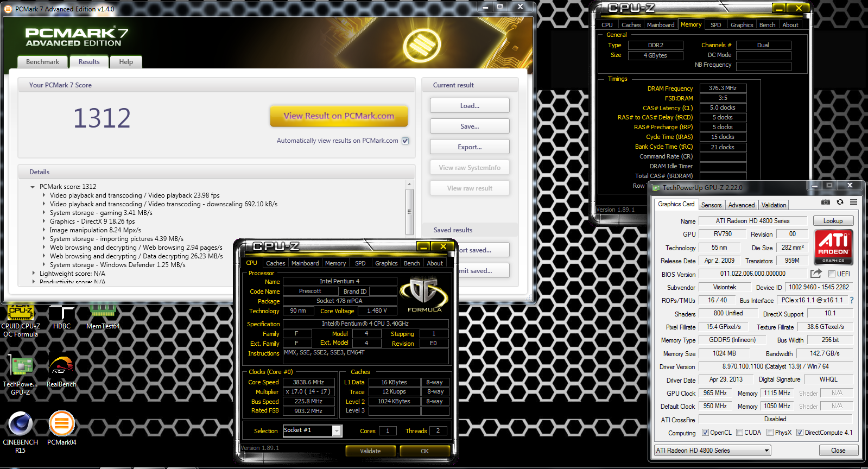The height and width of the screenshot is (469, 868).
Task: Toggle automatically view results on PCMark.com checkbox
Action: point(405,141)
